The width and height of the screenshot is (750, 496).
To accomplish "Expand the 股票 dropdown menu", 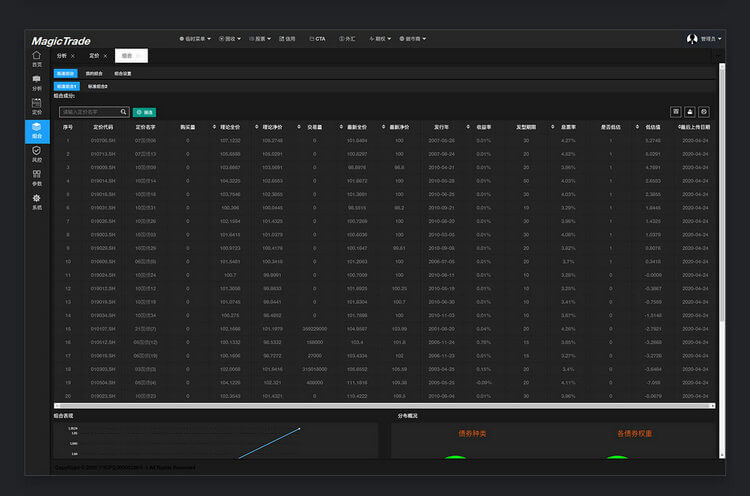I will coord(260,39).
